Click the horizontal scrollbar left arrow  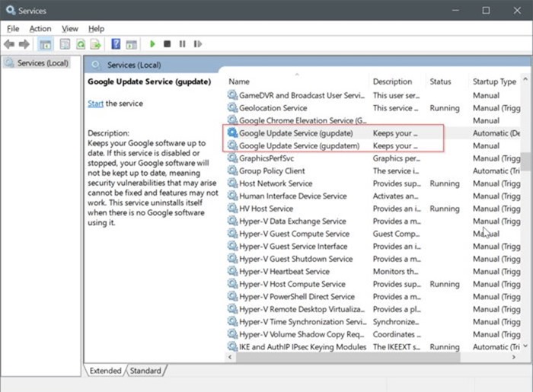(x=230, y=357)
